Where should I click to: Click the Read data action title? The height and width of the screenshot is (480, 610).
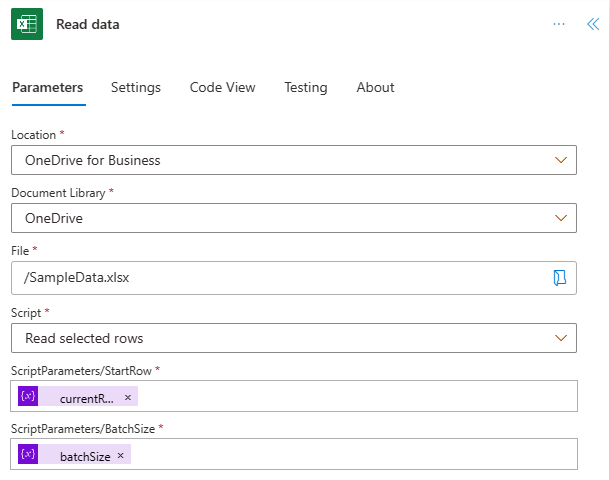coord(88,24)
